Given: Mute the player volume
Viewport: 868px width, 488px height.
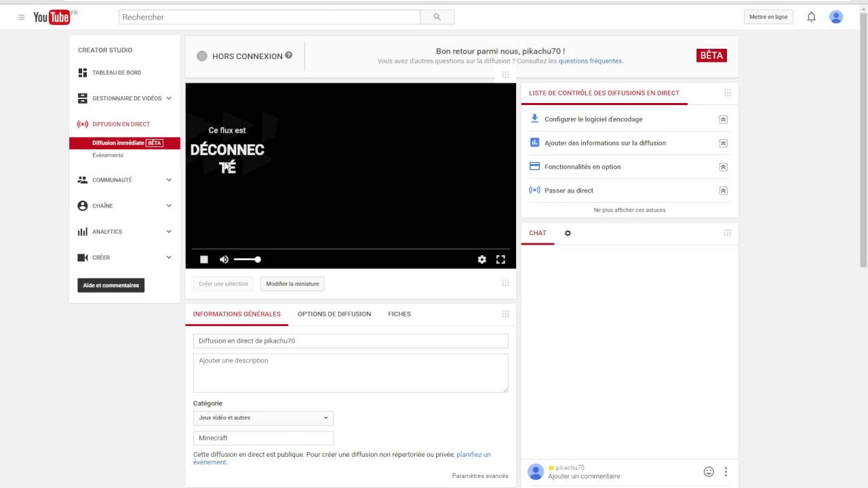Looking at the screenshot, I should point(224,260).
